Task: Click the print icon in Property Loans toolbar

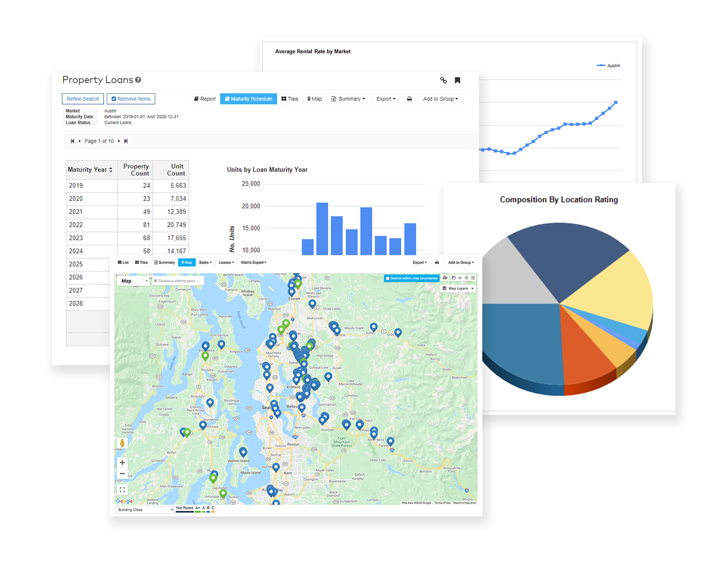Action: [x=409, y=98]
